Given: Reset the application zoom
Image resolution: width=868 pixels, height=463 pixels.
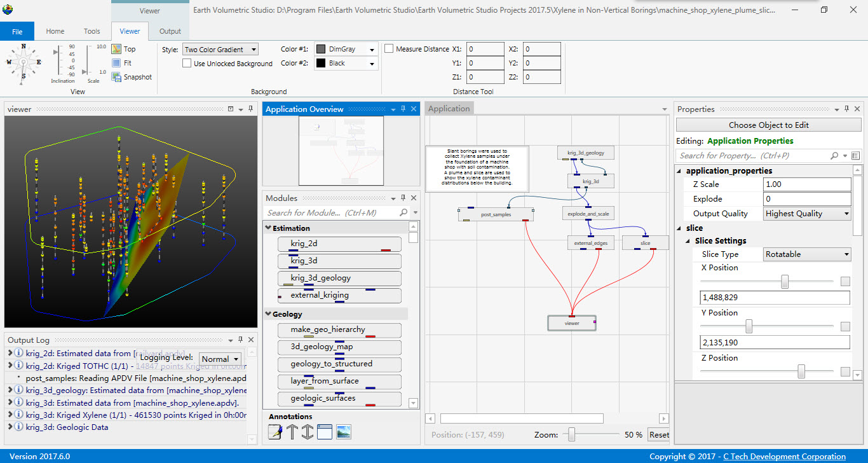Looking at the screenshot, I should click(x=658, y=435).
